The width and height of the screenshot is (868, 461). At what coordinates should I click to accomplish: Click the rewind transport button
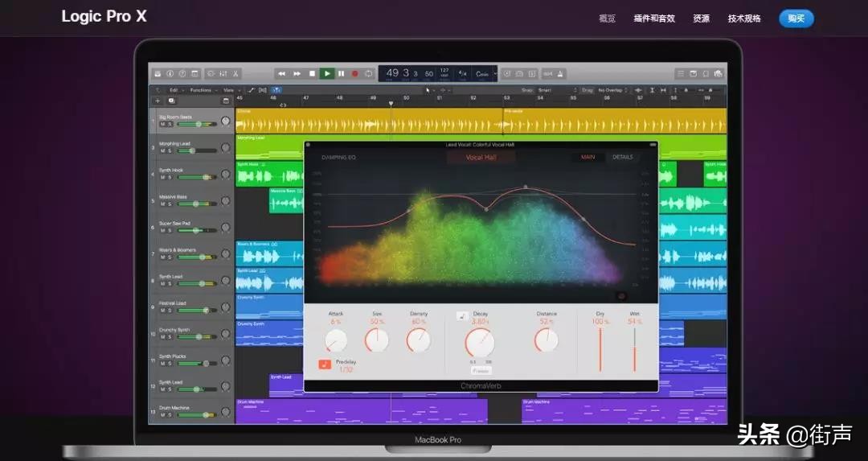point(282,74)
